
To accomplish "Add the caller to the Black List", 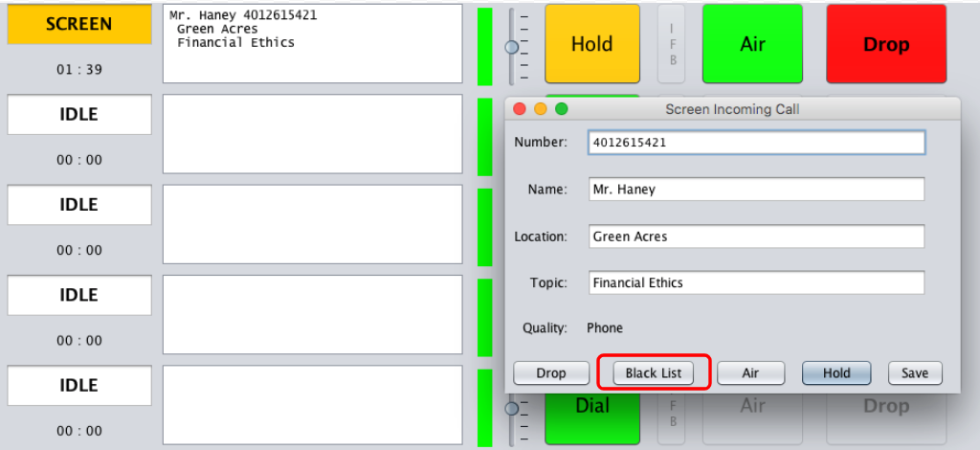I will point(654,373).
